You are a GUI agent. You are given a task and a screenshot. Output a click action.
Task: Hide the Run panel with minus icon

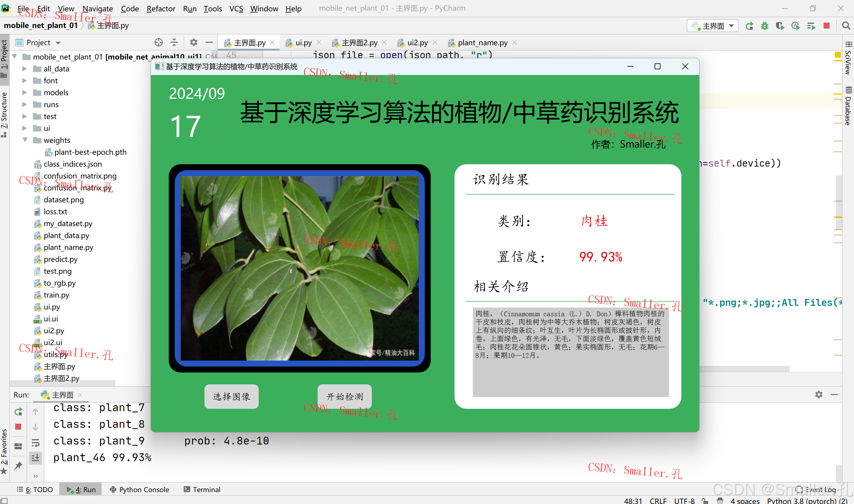click(834, 395)
